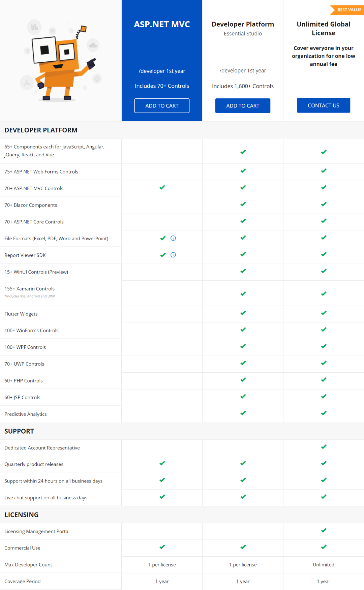
Task: Click the ASP.NET MVC checkmark for Commercial Use
Action: click(x=162, y=547)
